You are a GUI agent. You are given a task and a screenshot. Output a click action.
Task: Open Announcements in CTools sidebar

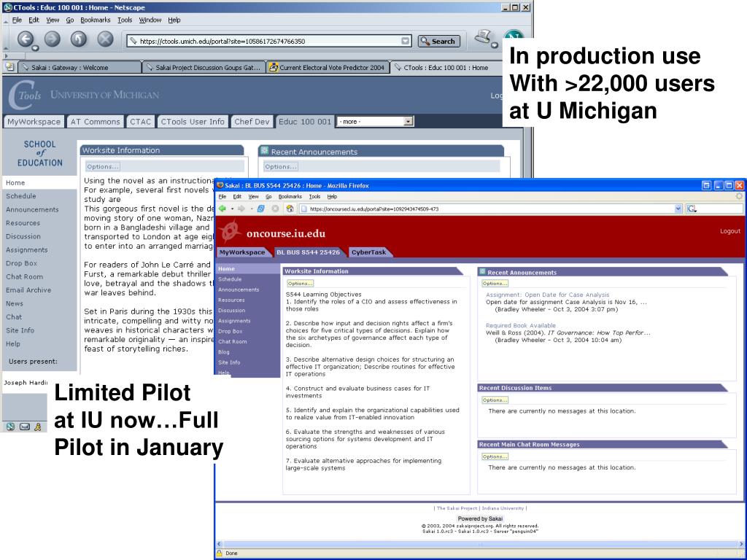32,209
